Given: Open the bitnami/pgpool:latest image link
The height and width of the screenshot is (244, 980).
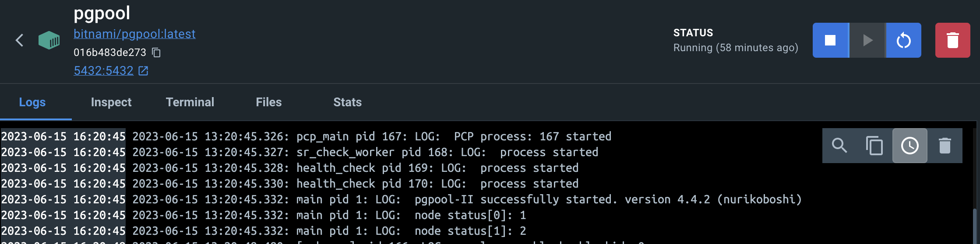Looking at the screenshot, I should click(134, 34).
